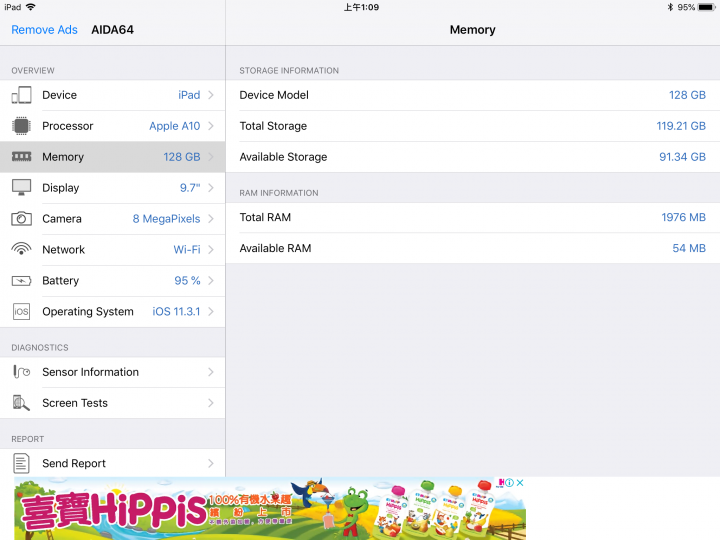Tap the 9.7" display size value
The width and height of the screenshot is (720, 540).
click(190, 187)
